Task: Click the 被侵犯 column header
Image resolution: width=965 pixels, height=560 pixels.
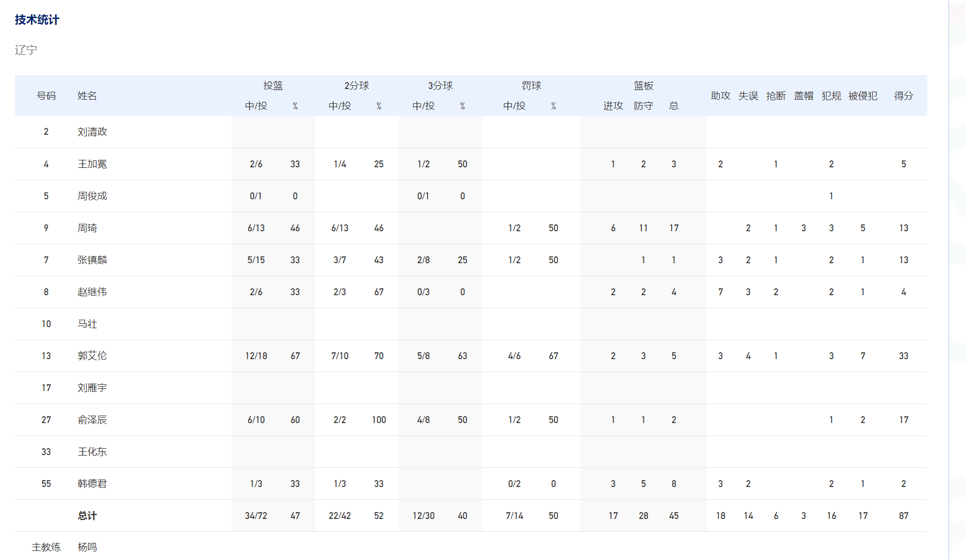Action: [x=863, y=96]
